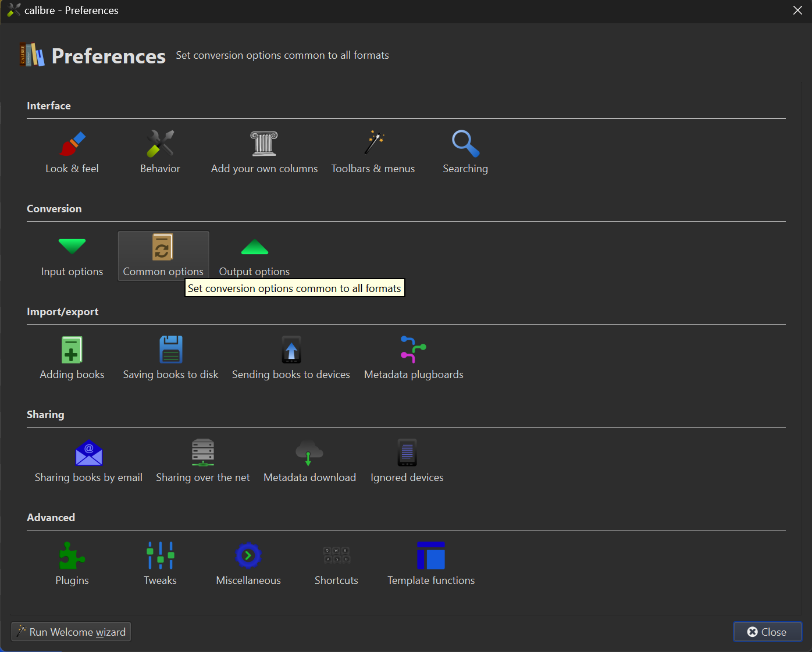812x652 pixels.
Task: Click Metadata download cloud icon
Action: click(309, 453)
